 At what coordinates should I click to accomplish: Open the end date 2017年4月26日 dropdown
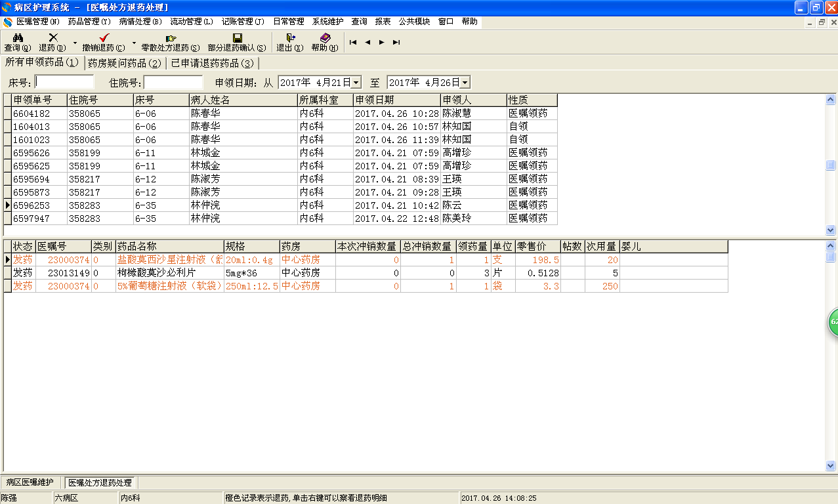click(x=465, y=83)
